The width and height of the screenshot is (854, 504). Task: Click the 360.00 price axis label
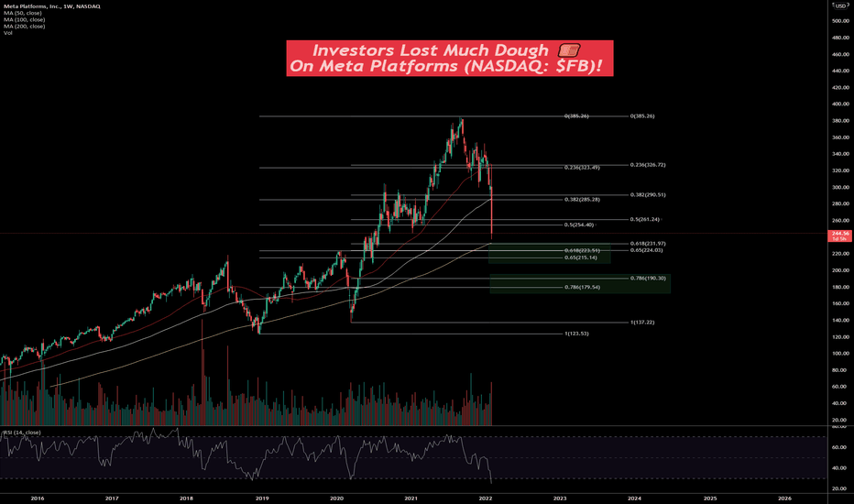tap(840, 137)
